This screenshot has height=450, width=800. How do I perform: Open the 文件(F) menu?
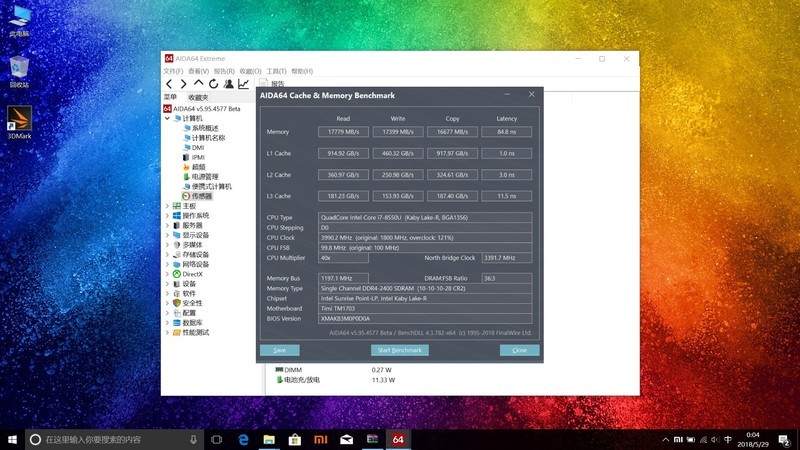pos(173,71)
